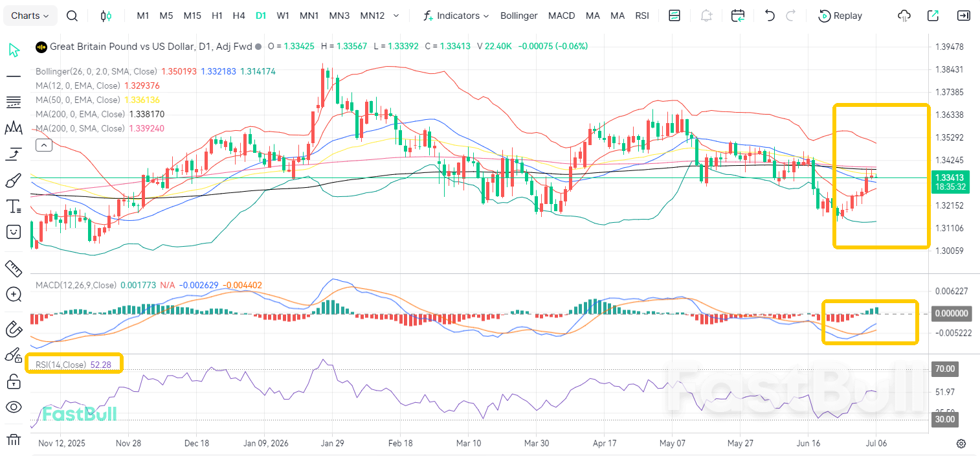Switch to MN12 timeframe
Screen dimensions: 980x456
(x=372, y=16)
